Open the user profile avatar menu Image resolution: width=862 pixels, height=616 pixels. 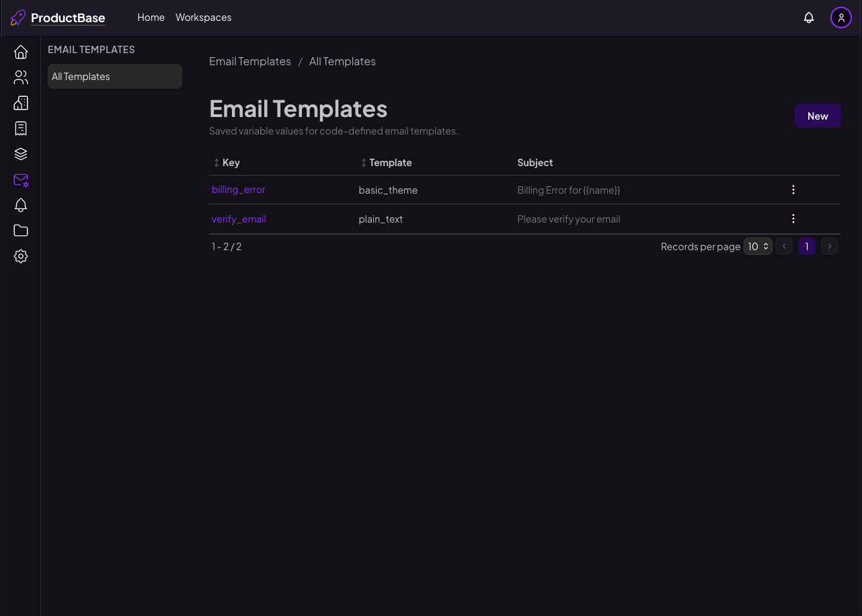(x=841, y=17)
